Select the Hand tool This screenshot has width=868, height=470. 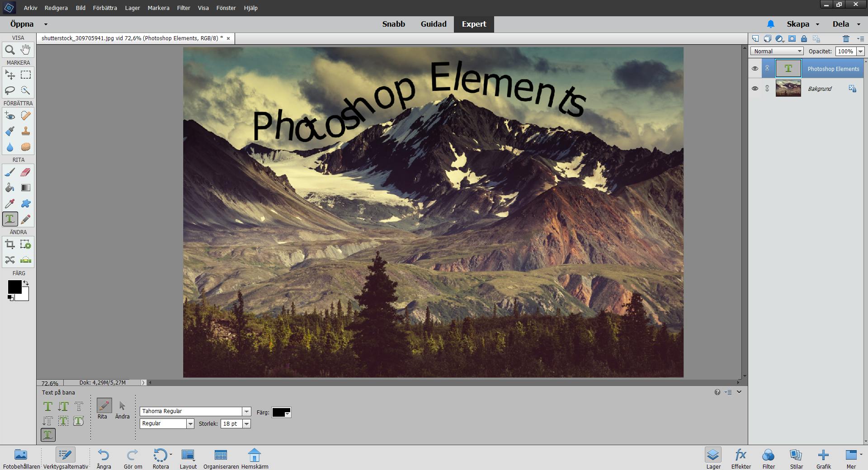pyautogui.click(x=26, y=50)
